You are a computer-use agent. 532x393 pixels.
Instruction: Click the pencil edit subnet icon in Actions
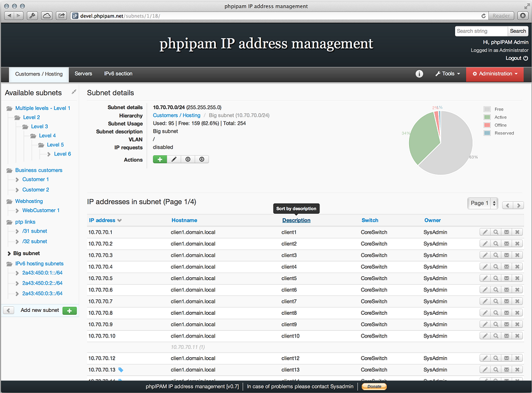tap(174, 160)
